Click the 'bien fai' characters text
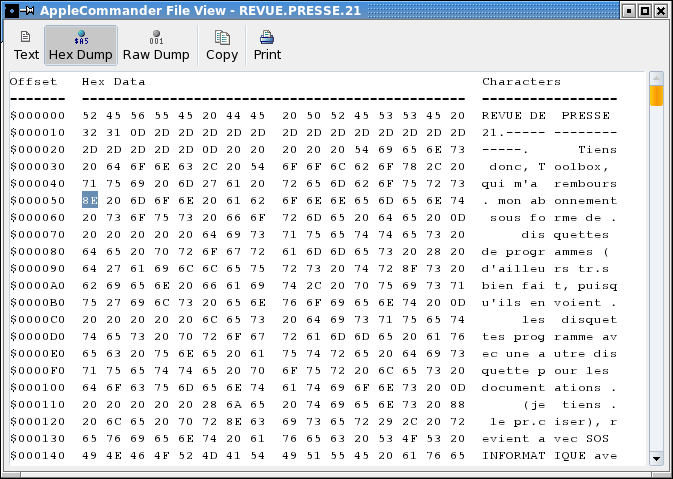This screenshot has height=479, width=673. 514,285
